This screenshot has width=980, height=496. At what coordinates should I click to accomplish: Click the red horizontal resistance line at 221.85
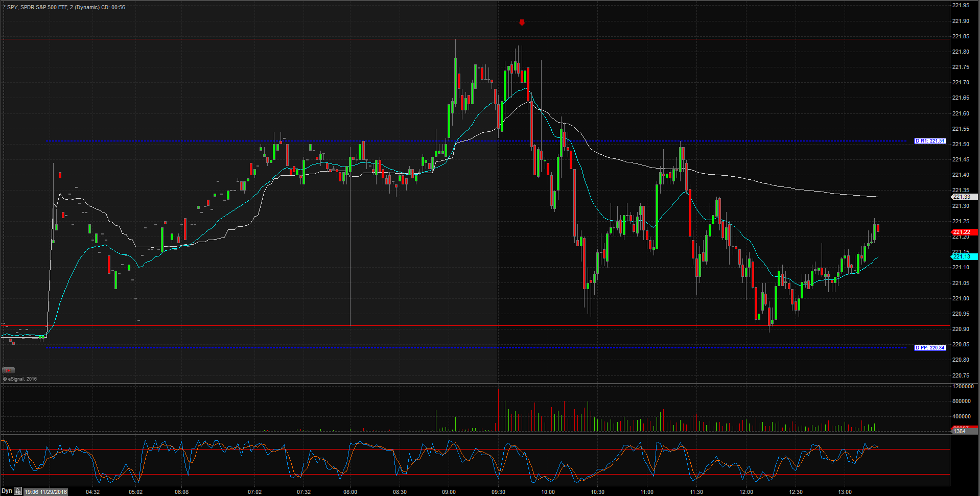tap(475, 39)
